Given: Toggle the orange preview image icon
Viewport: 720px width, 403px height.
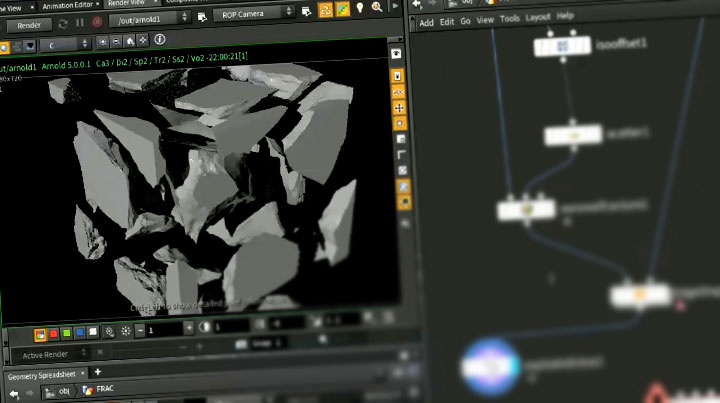Looking at the screenshot, I should [343, 9].
